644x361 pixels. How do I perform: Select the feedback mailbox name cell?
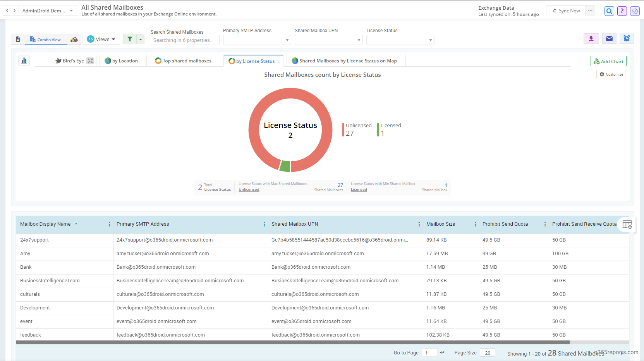pyautogui.click(x=64, y=335)
